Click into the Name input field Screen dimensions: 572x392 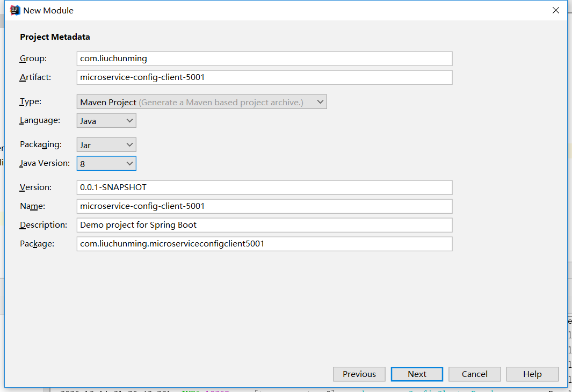click(264, 206)
